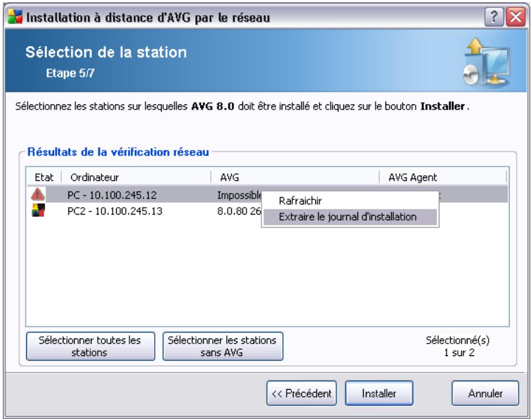Cancel the wizard with Annuler
The height and width of the screenshot is (420, 532).
485,393
